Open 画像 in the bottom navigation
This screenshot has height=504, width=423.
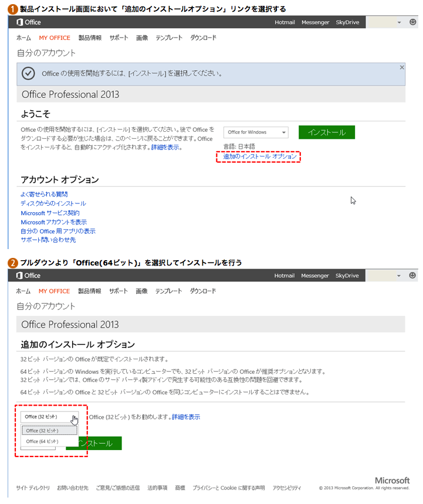pyautogui.click(x=141, y=291)
